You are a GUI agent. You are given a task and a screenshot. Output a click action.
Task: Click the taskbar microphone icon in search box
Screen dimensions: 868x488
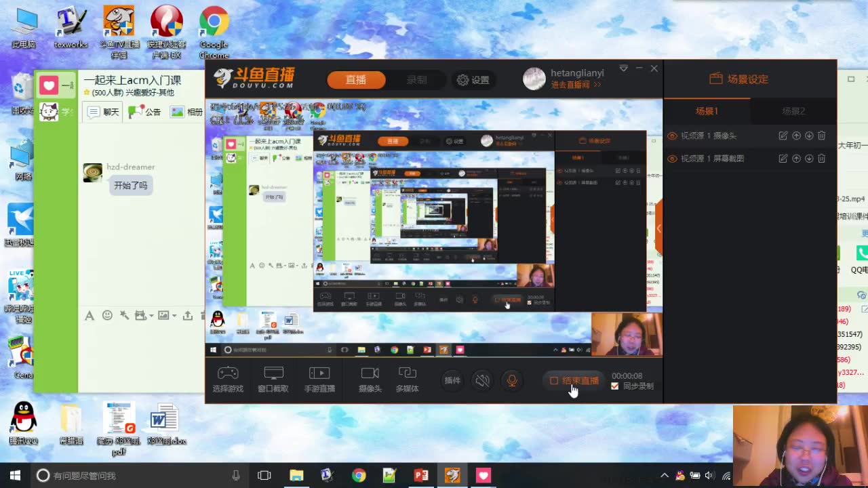pyautogui.click(x=236, y=476)
